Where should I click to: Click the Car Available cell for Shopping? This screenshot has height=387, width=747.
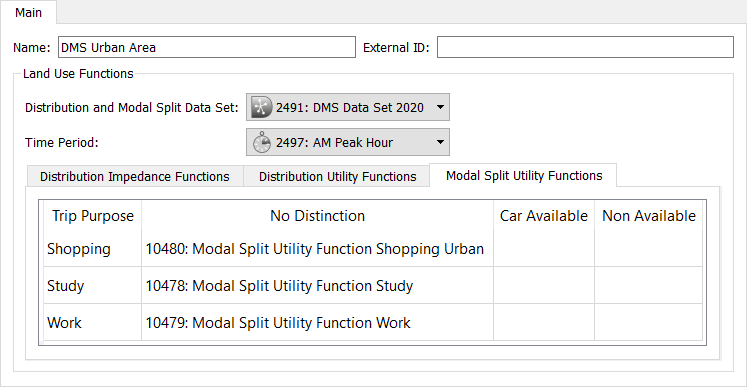coord(544,249)
